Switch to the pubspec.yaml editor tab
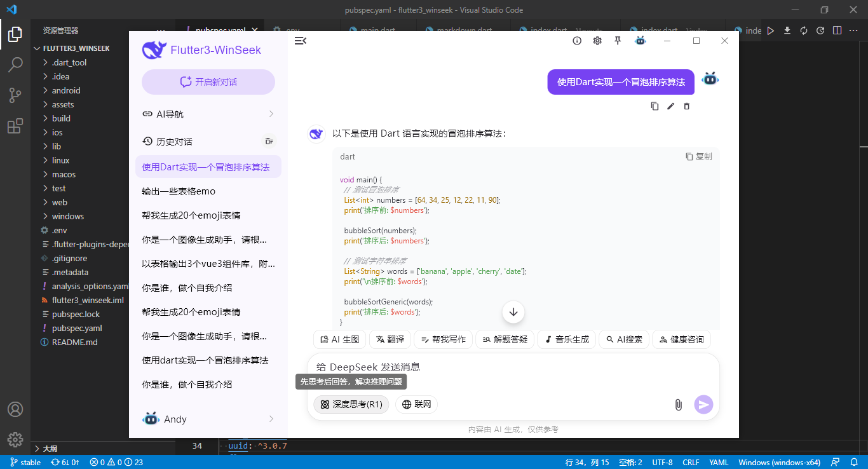868x469 pixels. [220, 31]
